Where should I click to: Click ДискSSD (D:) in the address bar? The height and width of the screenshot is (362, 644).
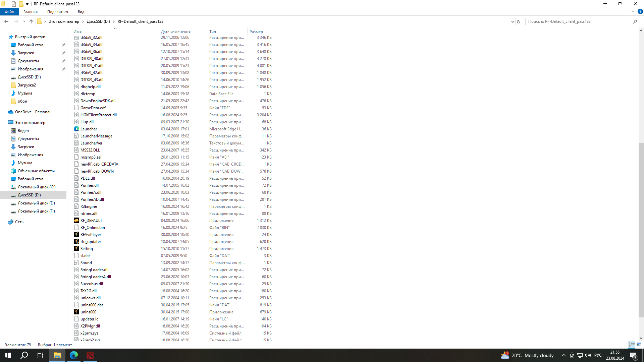coord(98,21)
